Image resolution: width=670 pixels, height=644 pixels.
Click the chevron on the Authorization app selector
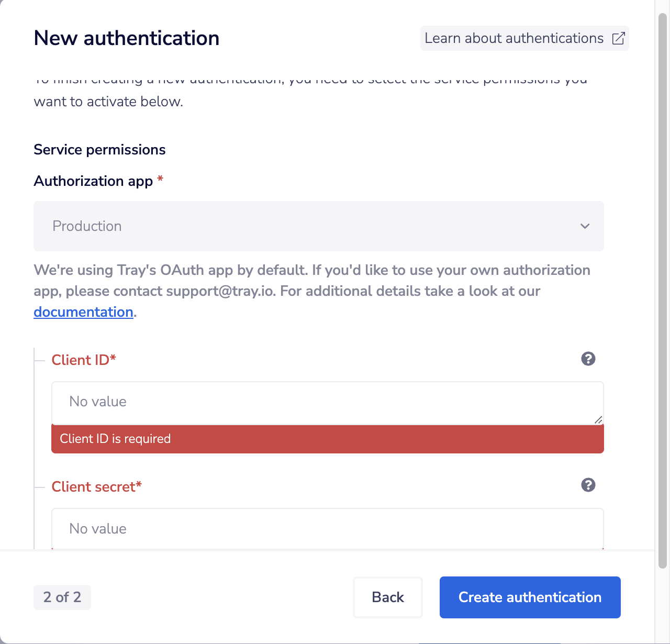585,226
